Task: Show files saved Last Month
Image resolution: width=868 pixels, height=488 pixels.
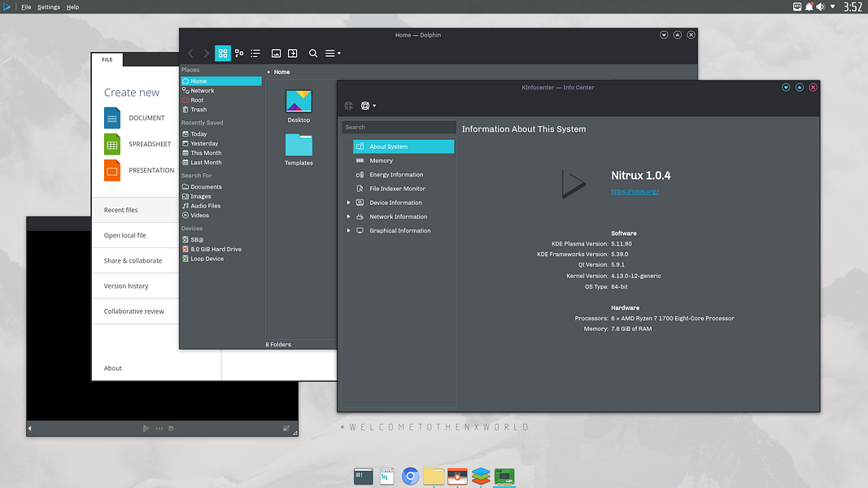Action: [x=221, y=162]
